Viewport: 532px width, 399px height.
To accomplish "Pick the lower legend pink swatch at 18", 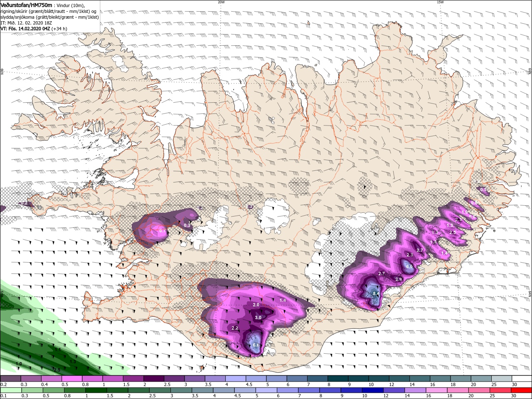I will 458,390.
